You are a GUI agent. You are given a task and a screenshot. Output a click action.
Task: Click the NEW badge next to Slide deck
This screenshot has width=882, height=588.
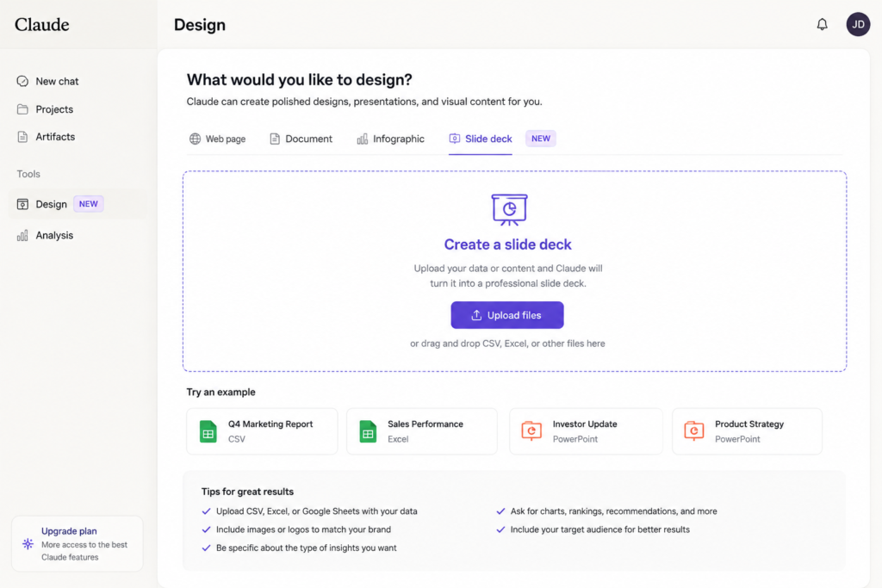pos(541,139)
